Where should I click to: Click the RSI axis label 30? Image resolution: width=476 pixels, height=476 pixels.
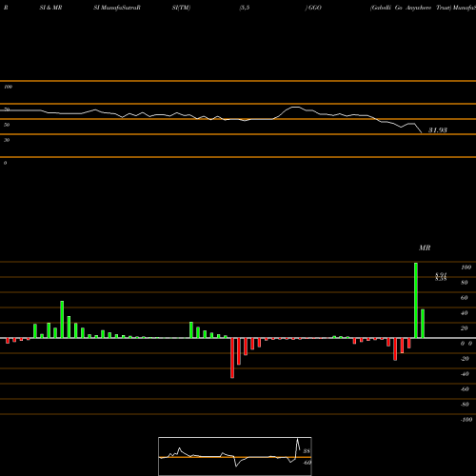coord(7,140)
